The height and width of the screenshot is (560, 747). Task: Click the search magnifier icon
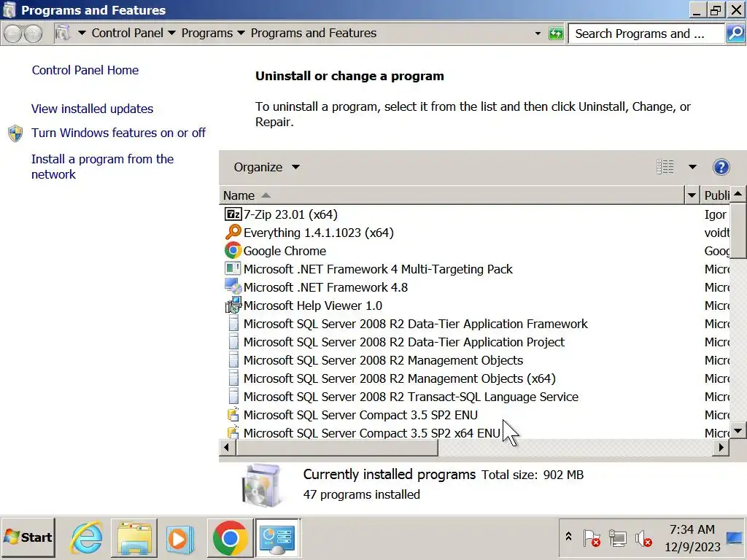[735, 34]
